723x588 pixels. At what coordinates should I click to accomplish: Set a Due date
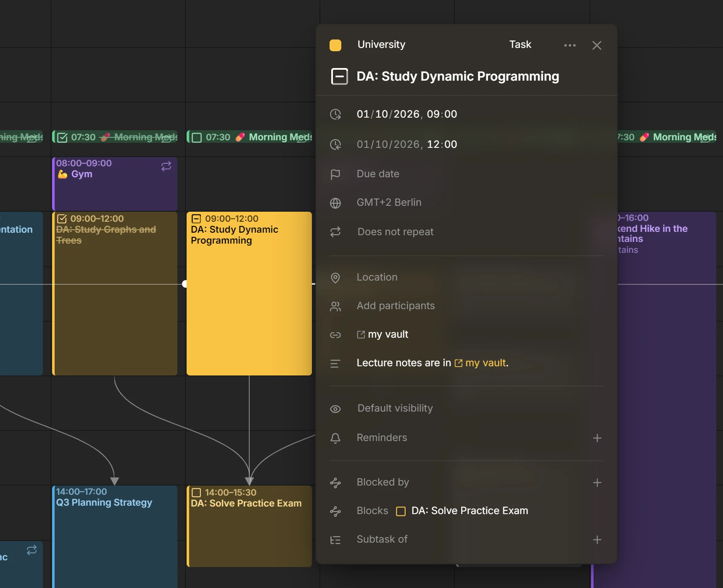click(x=378, y=174)
